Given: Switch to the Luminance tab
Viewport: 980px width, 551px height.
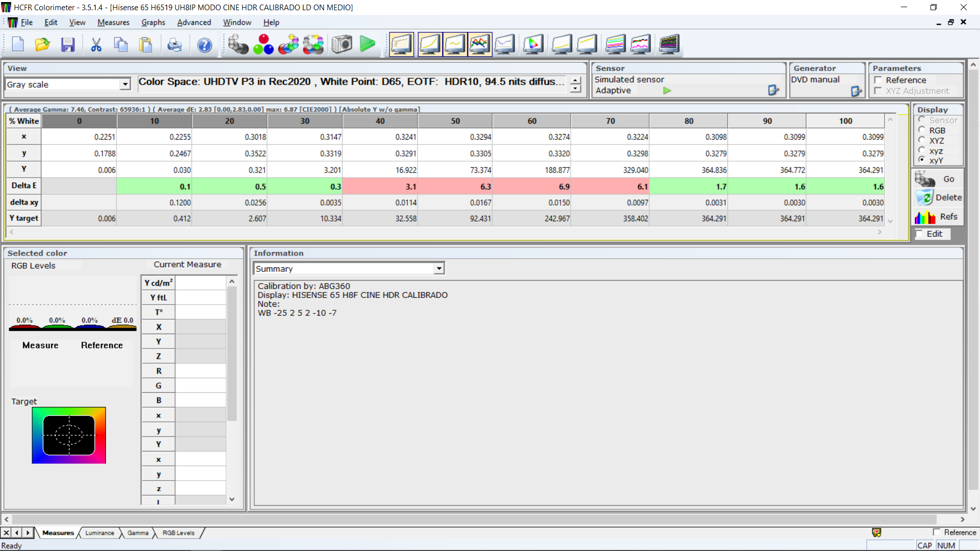Looking at the screenshot, I should [100, 533].
